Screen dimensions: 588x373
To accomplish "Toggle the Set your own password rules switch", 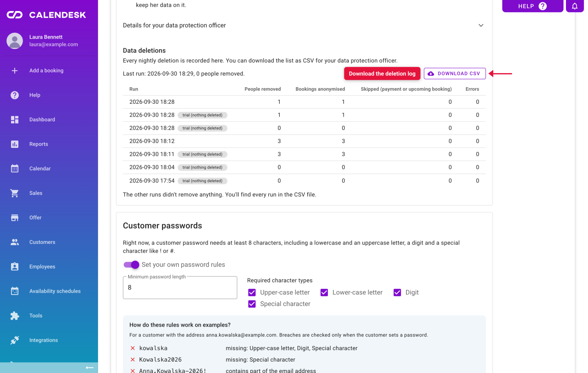I will click(131, 264).
